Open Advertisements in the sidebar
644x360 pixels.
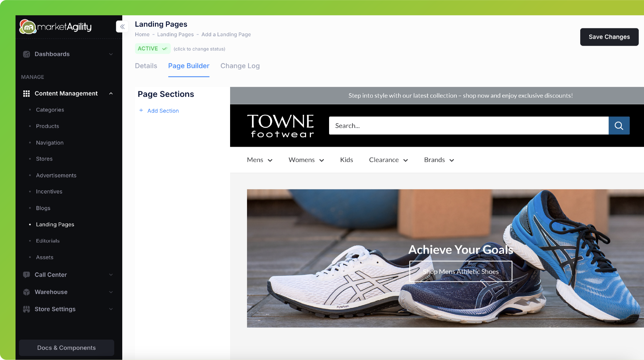tap(56, 175)
